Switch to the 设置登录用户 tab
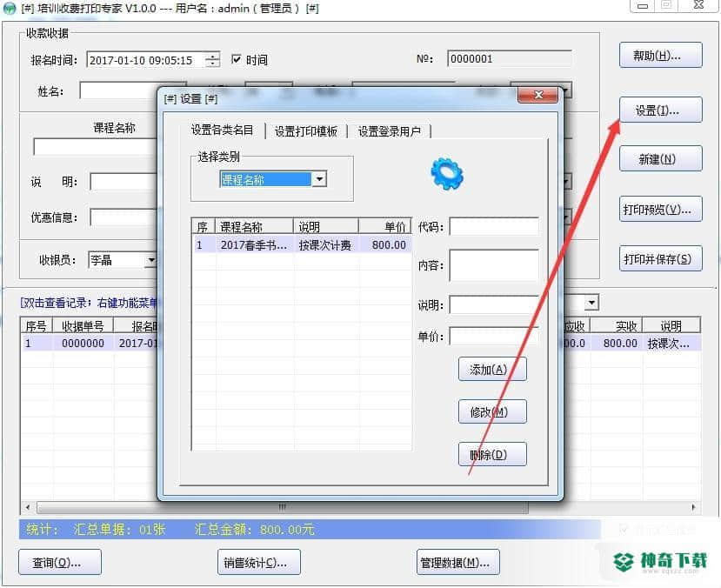721x588 pixels. [389, 131]
